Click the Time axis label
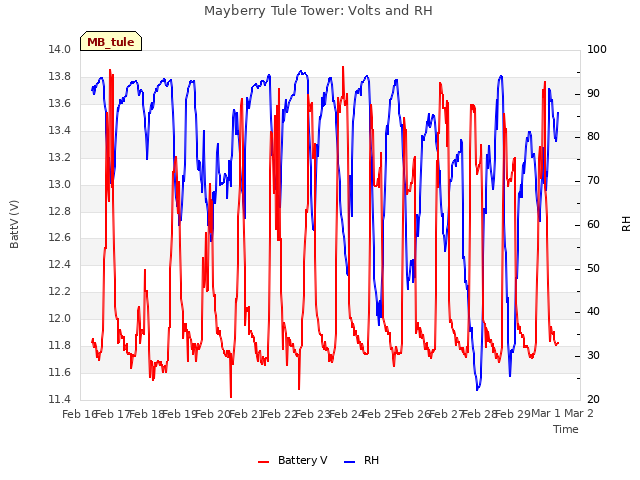 (x=566, y=429)
